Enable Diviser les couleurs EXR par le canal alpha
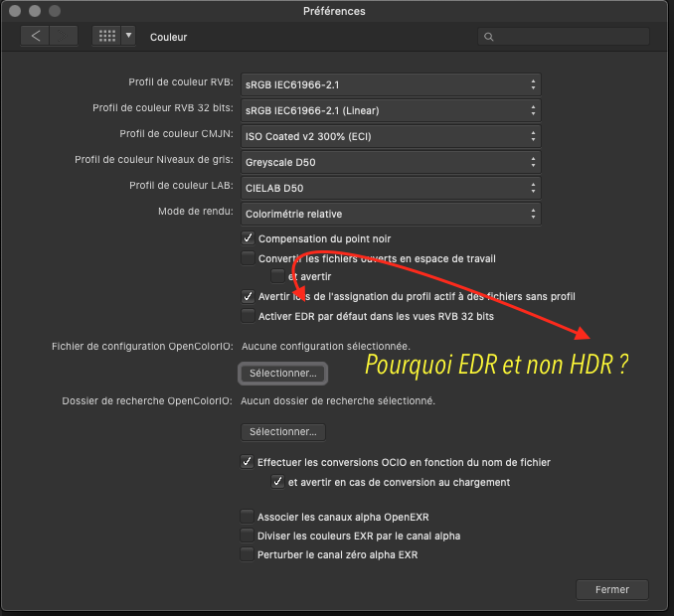 pos(248,536)
